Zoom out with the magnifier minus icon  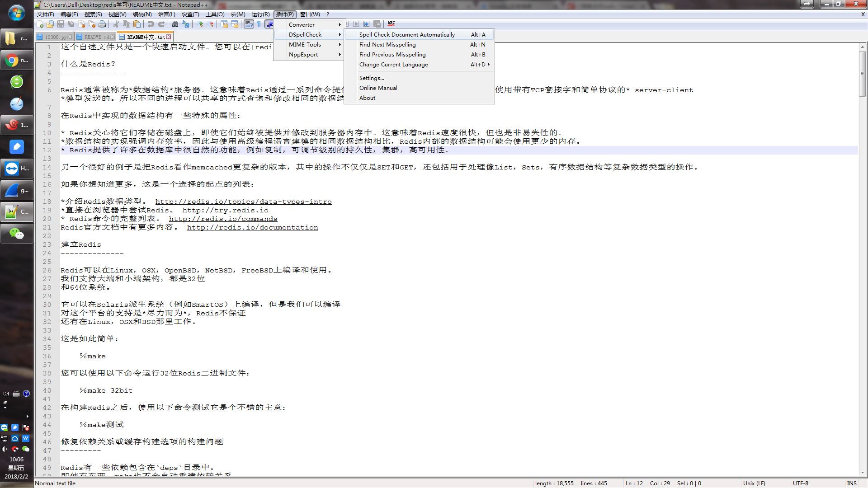210,24
